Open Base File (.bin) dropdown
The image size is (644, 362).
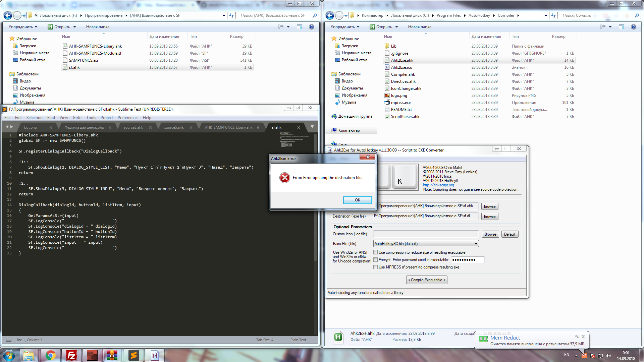[426, 244]
